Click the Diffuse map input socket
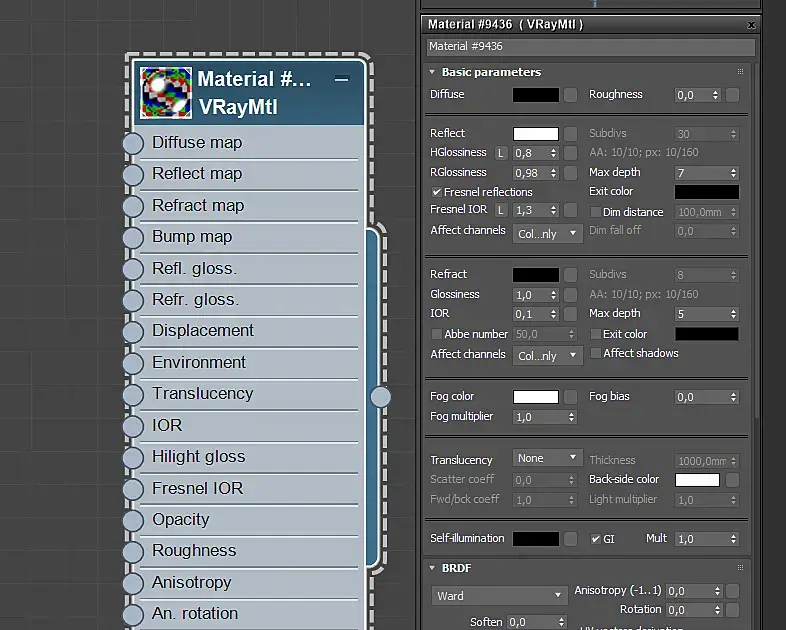Screen dimensions: 786x630 pyautogui.click(x=133, y=143)
